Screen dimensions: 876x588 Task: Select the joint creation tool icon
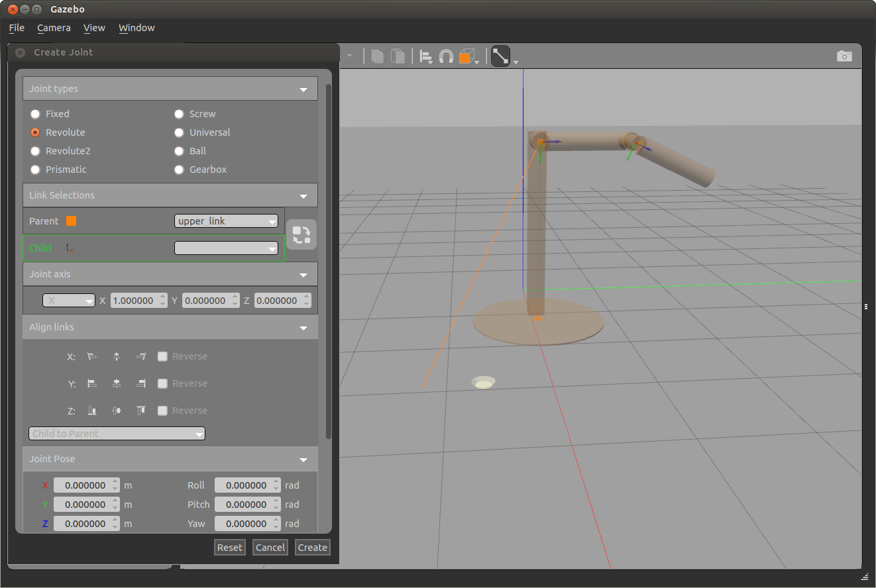500,56
